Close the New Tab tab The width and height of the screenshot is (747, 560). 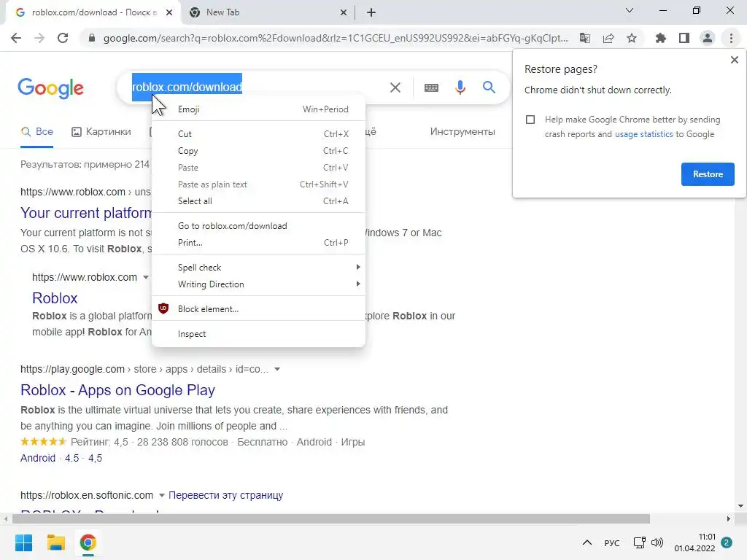pyautogui.click(x=344, y=13)
